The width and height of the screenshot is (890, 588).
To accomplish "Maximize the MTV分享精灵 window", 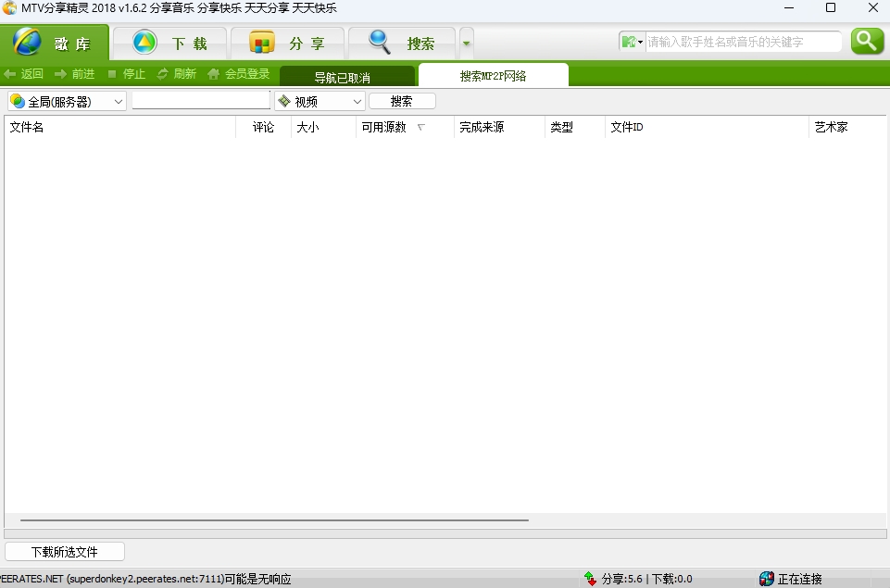I will (x=831, y=8).
